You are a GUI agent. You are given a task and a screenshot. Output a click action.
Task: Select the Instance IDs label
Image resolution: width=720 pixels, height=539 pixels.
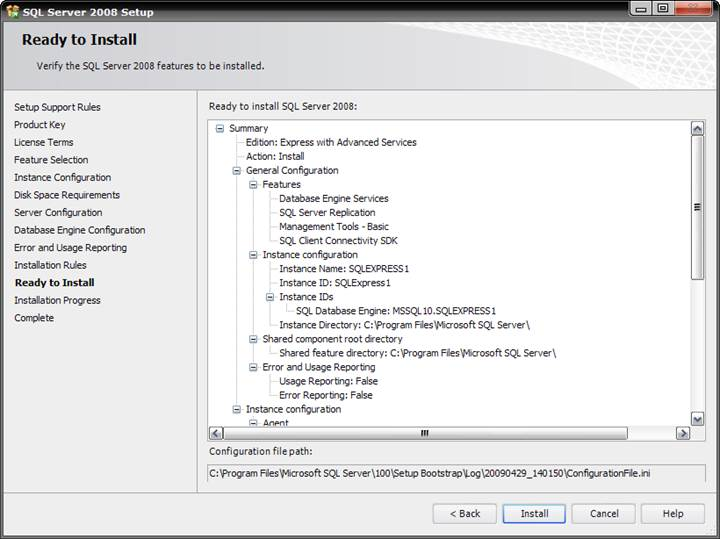tap(306, 297)
